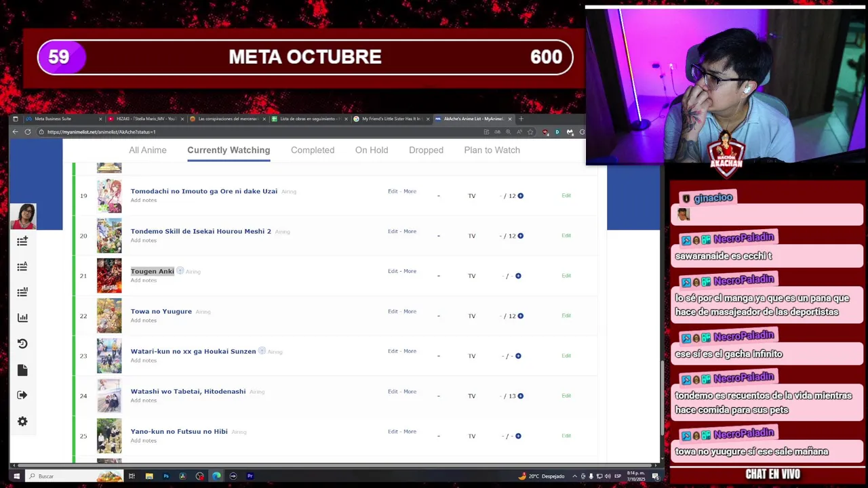Open Watashi wo Tabetai, Hitodenashi link
This screenshot has width=868, height=488.
(x=188, y=391)
